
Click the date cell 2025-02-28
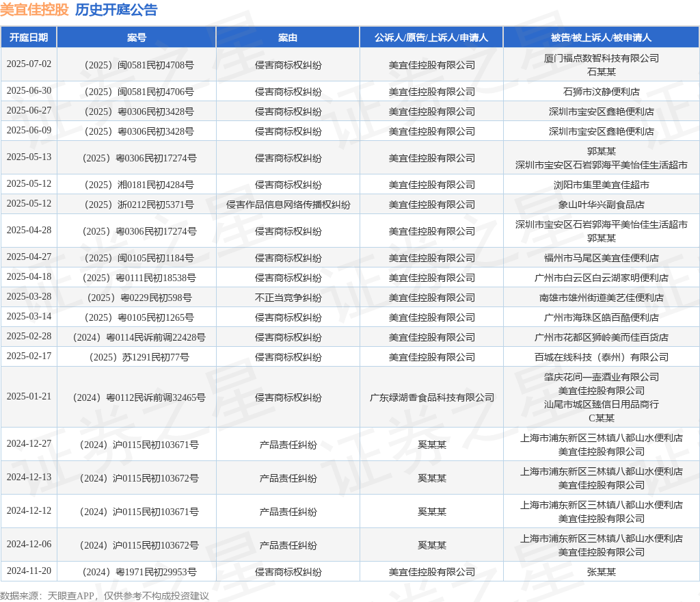point(29,337)
